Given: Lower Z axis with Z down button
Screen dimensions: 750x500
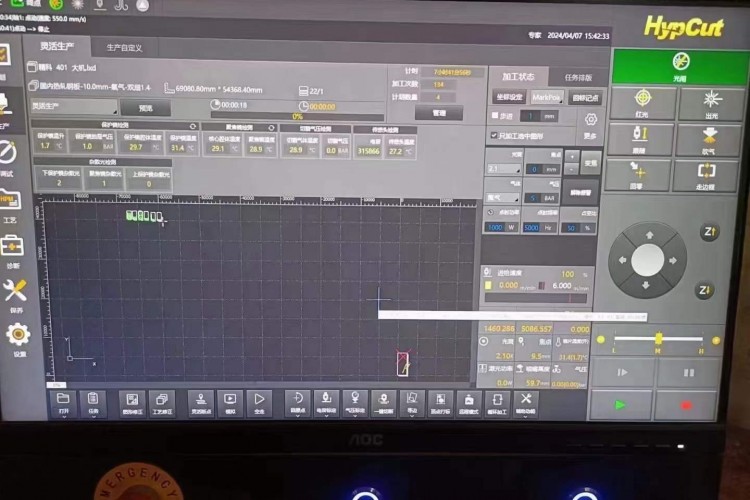Looking at the screenshot, I should pos(704,290).
